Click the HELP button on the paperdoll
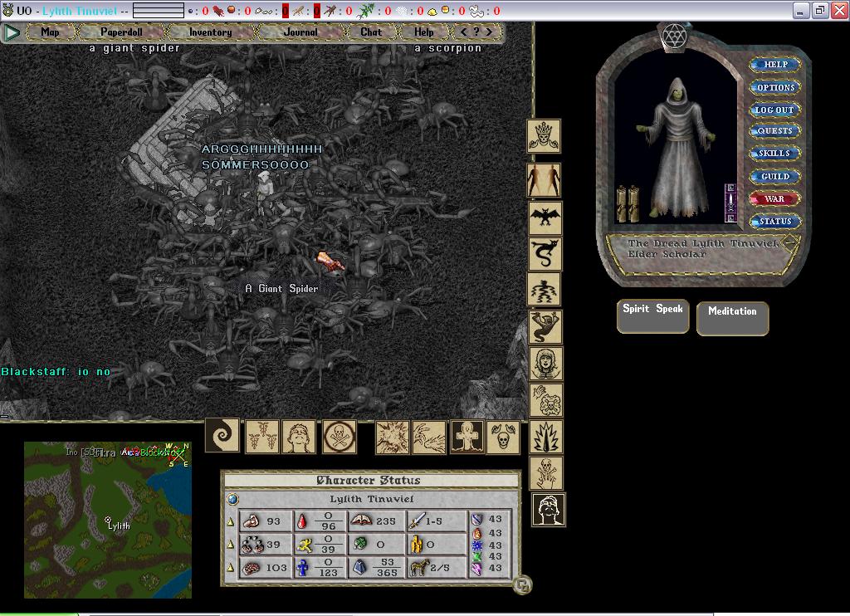 pyautogui.click(x=775, y=65)
